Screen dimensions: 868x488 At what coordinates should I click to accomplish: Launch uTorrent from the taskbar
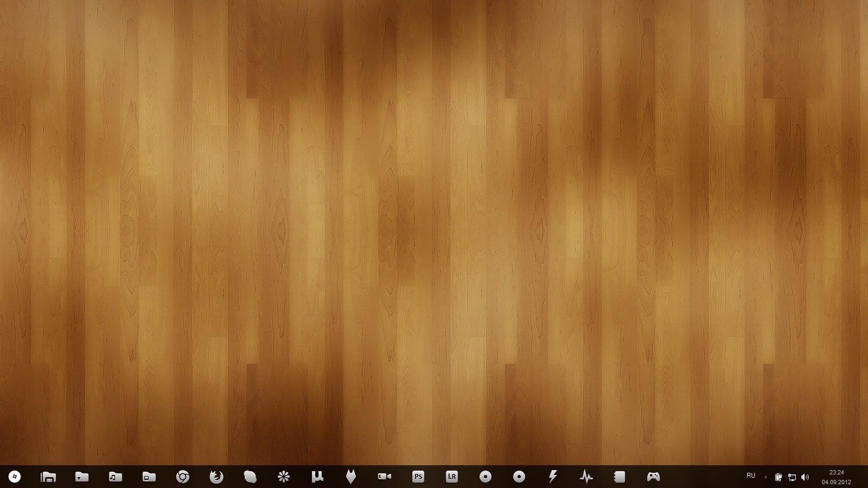[317, 477]
